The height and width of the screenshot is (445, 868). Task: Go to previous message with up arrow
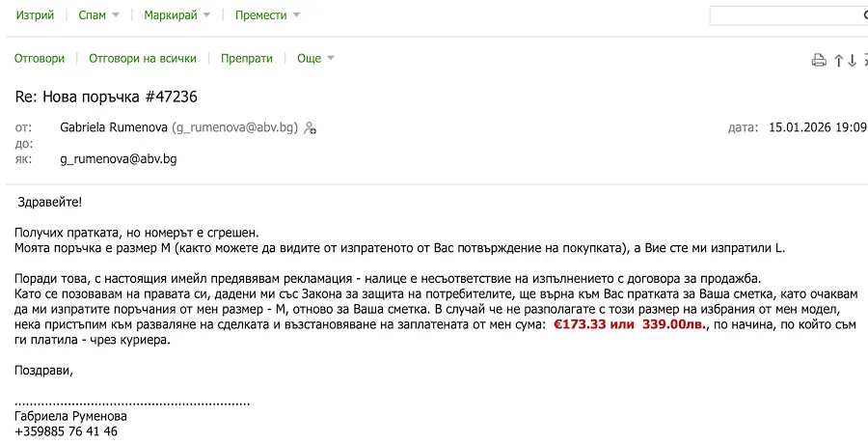coord(839,60)
